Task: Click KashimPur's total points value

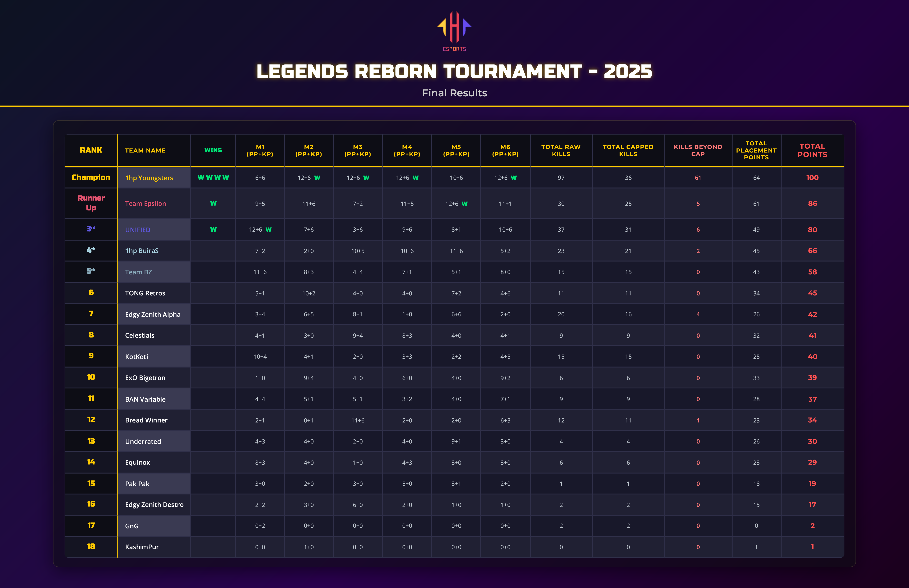Action: 812,547
